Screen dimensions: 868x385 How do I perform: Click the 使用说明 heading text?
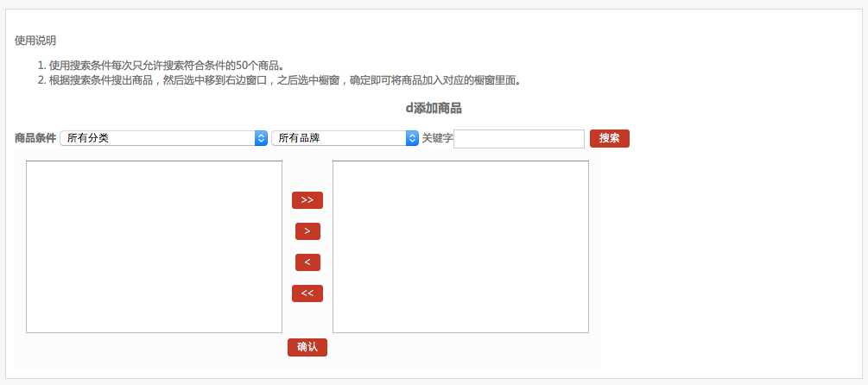[x=35, y=41]
